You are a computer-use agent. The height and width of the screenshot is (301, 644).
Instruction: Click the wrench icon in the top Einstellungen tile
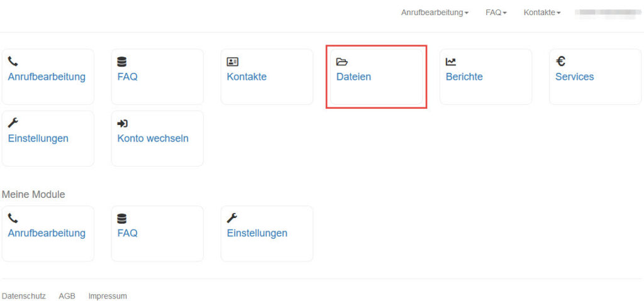13,123
